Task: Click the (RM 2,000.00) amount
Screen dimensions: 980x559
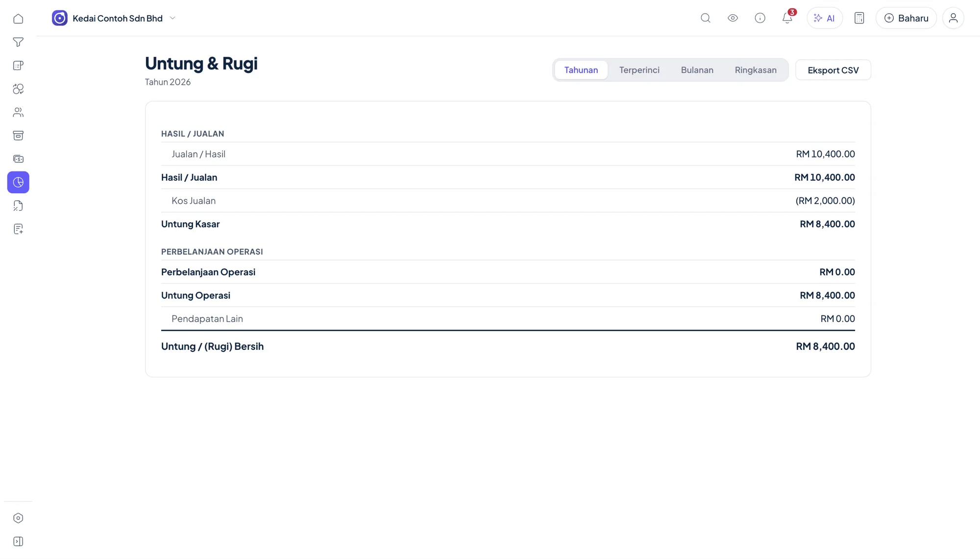Action: coord(825,200)
